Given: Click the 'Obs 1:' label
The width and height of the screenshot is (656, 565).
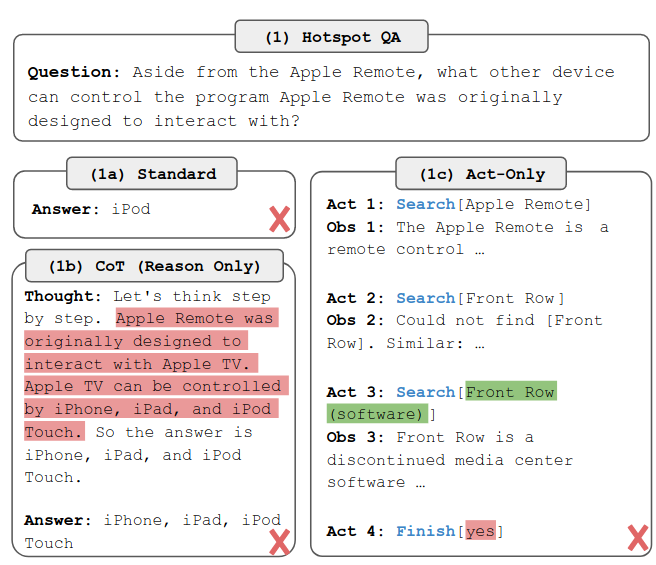Looking at the screenshot, I should (x=355, y=227).
